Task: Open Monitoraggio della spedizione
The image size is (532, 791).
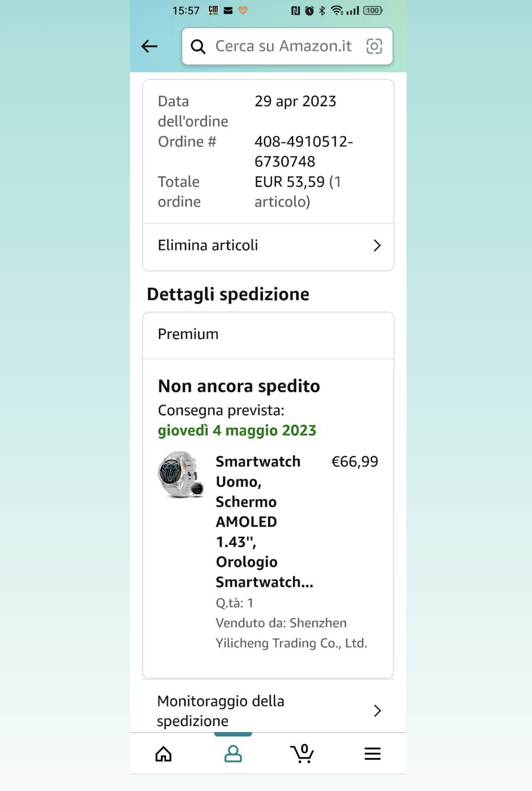Action: pos(220,711)
